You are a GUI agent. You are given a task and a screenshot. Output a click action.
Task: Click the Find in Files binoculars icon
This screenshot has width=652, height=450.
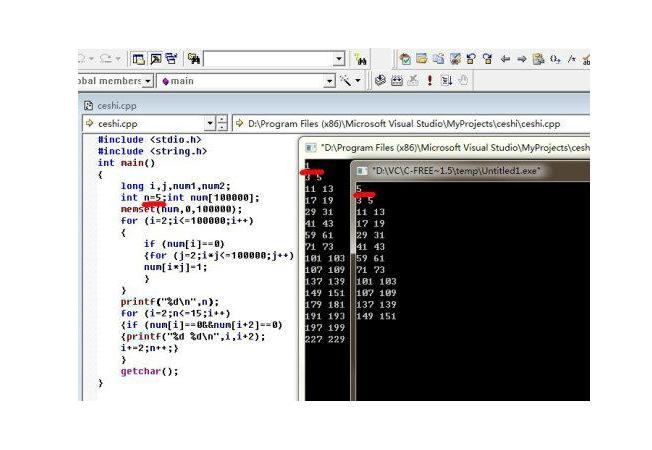(193, 59)
